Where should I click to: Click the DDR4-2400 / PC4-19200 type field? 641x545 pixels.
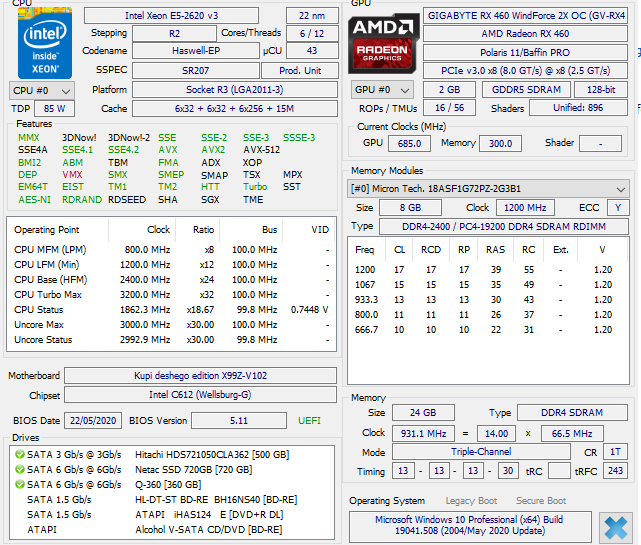(504, 227)
